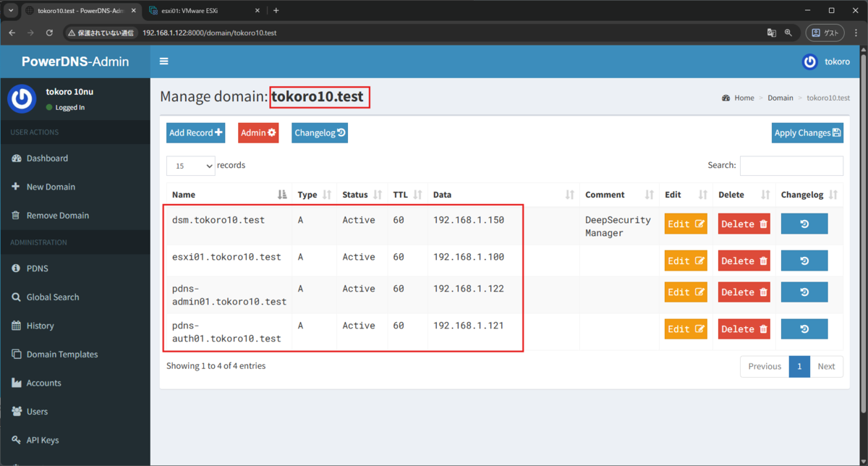View changelog for pdns-auth01.tokoro10.test record
This screenshot has width=868, height=466.
(804, 329)
